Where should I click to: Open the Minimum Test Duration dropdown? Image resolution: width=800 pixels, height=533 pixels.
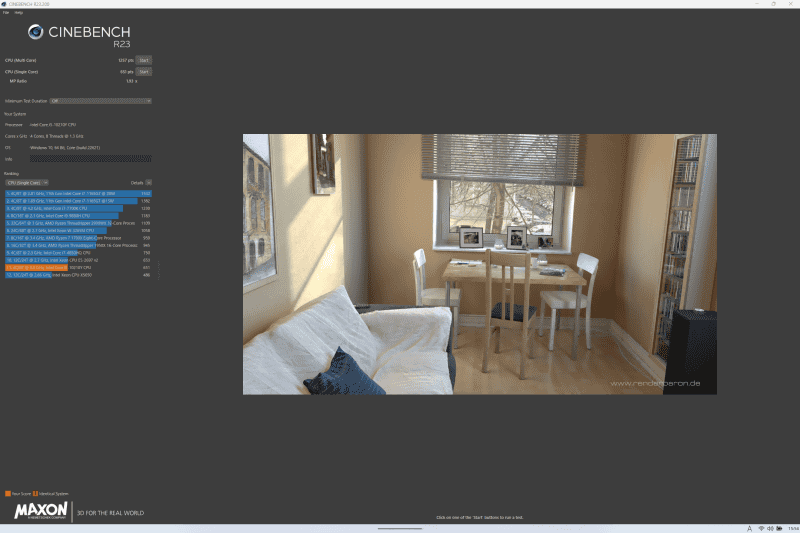(x=101, y=101)
